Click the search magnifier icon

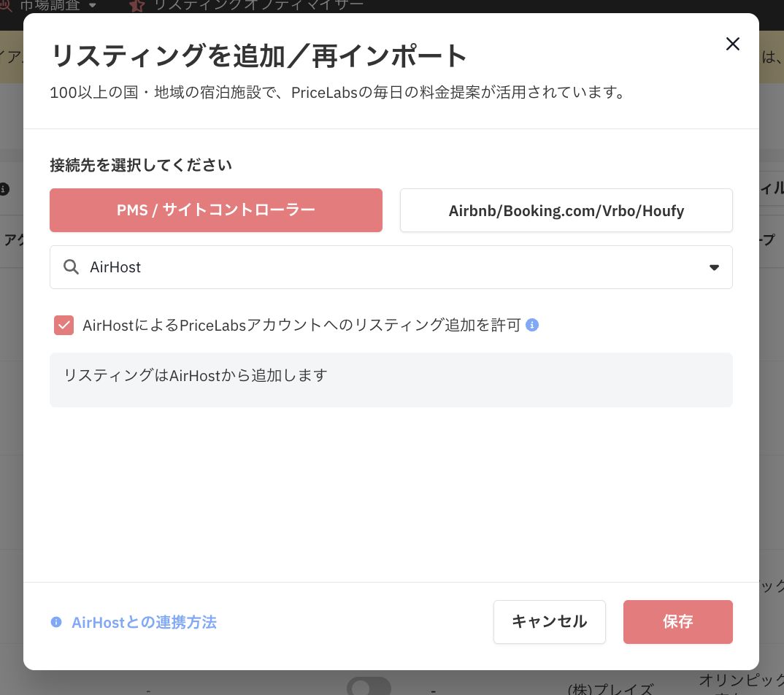(x=71, y=267)
